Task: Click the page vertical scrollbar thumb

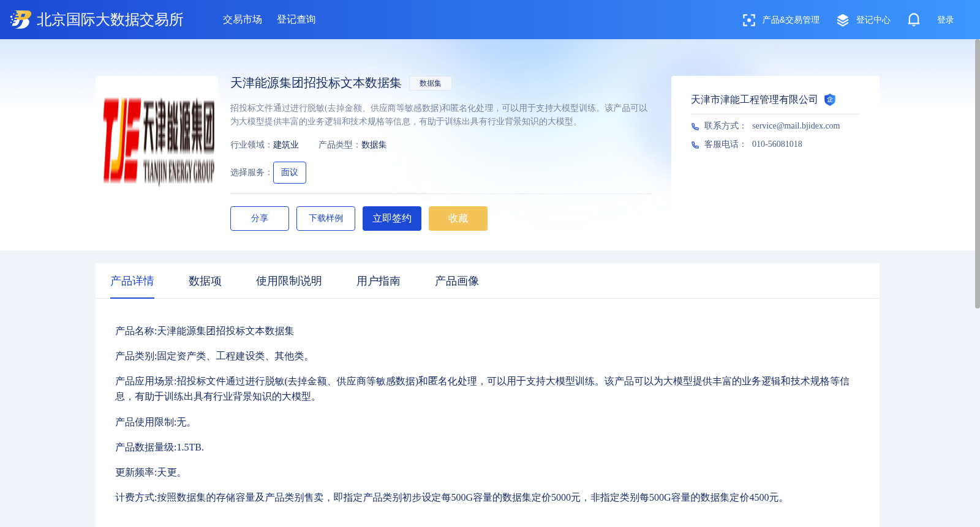Action: 977,174
